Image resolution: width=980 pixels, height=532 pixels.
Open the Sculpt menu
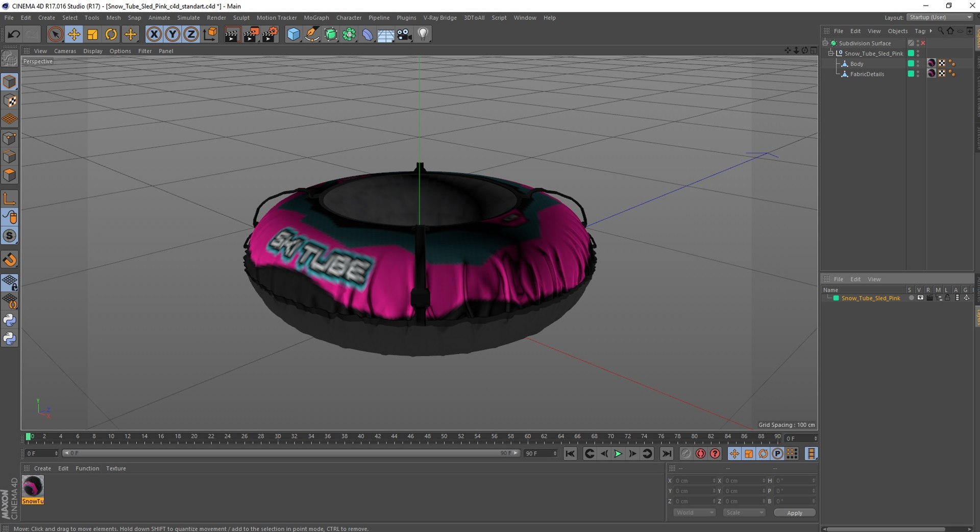tap(241, 18)
